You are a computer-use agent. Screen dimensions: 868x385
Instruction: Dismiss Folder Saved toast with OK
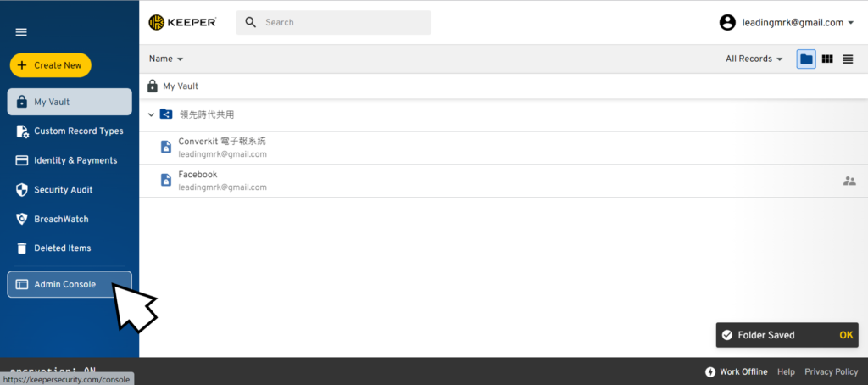(846, 335)
